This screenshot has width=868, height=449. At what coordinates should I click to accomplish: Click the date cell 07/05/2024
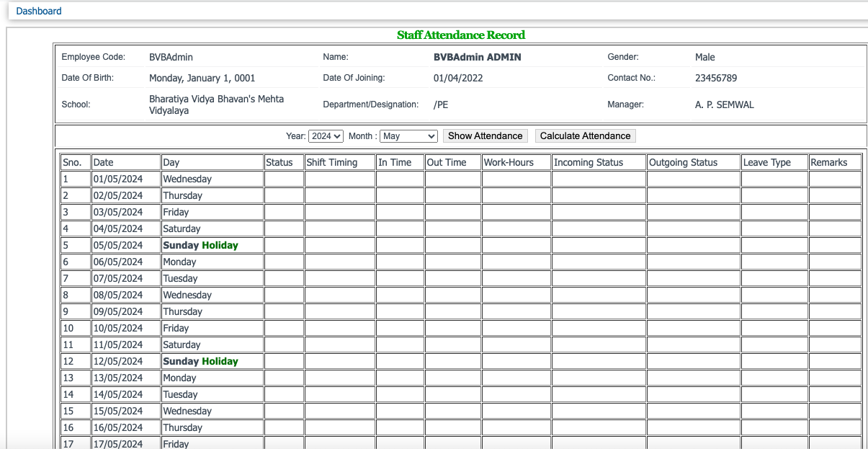click(x=126, y=278)
